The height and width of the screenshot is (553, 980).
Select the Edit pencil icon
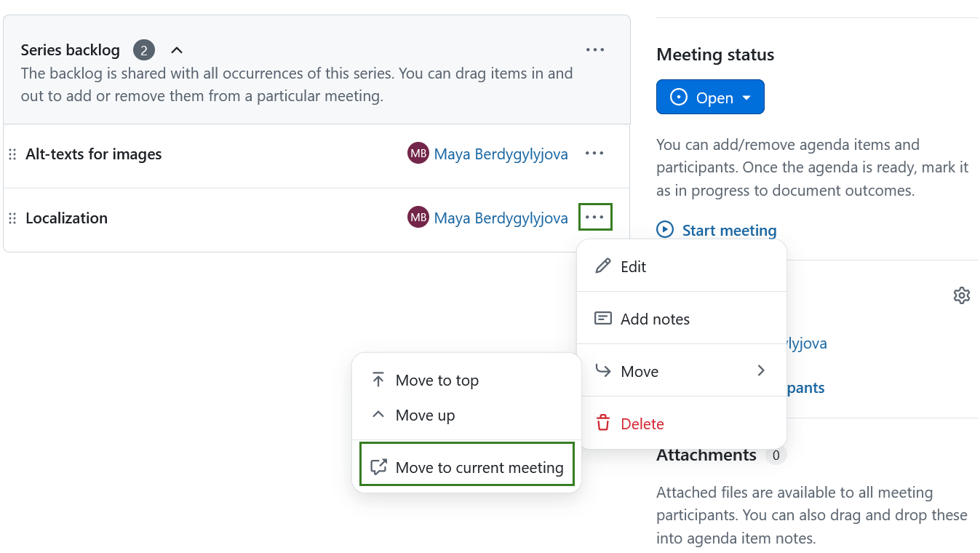pyautogui.click(x=603, y=266)
